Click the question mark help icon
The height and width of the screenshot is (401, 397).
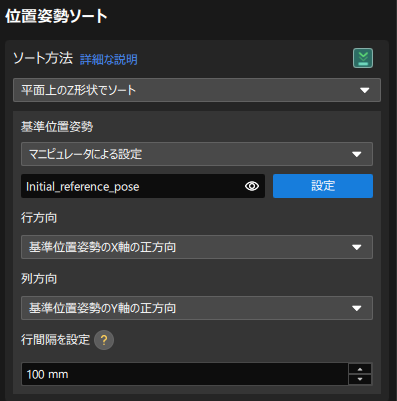(104, 340)
